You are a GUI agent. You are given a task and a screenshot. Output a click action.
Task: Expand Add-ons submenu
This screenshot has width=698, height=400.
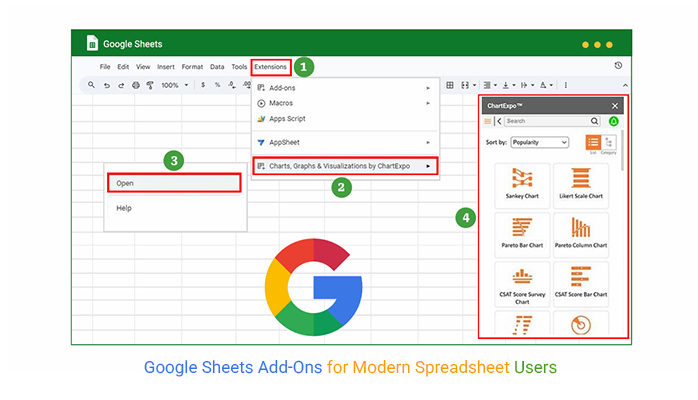coord(345,88)
